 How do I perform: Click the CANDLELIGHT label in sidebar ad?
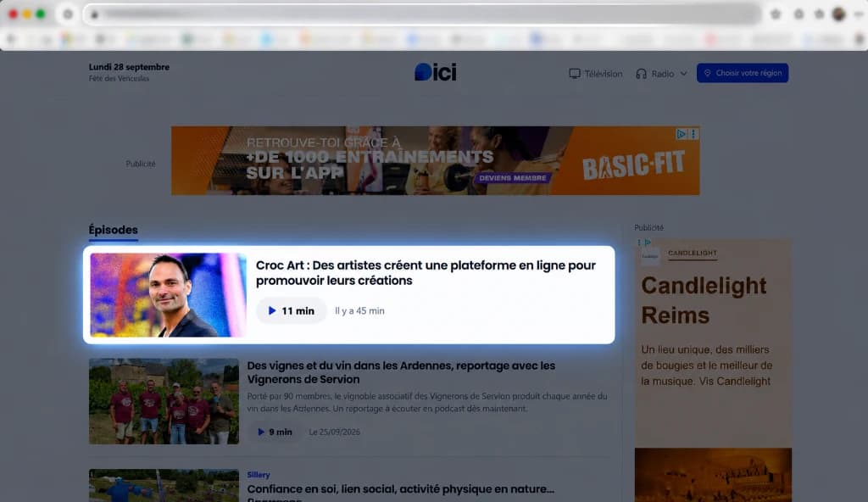tap(692, 254)
